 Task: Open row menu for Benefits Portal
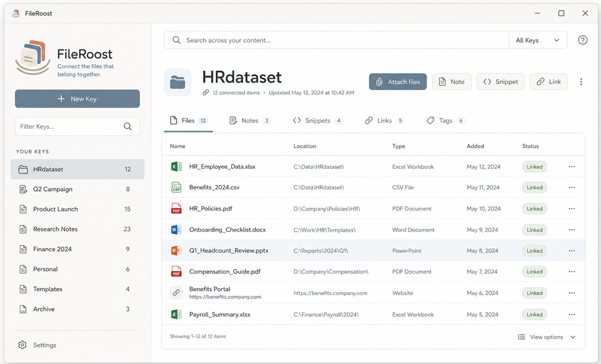(x=572, y=293)
